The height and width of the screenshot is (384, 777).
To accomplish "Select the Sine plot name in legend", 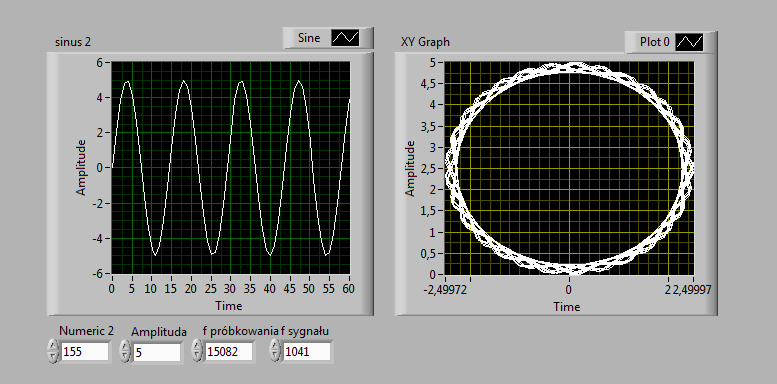I will 309,38.
